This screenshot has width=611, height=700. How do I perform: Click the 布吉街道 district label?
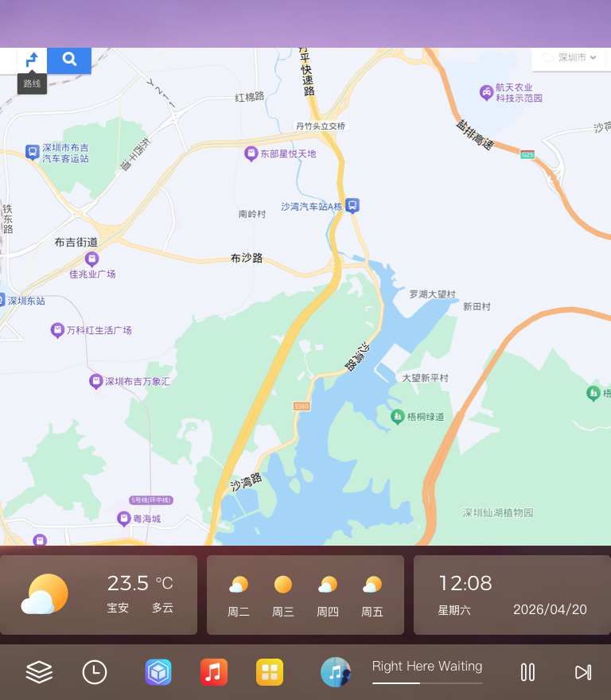(76, 243)
